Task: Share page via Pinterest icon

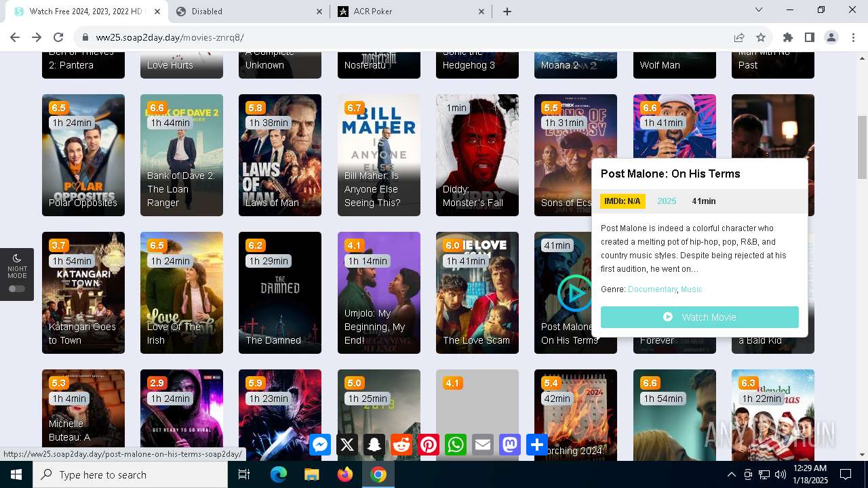Action: click(x=429, y=445)
